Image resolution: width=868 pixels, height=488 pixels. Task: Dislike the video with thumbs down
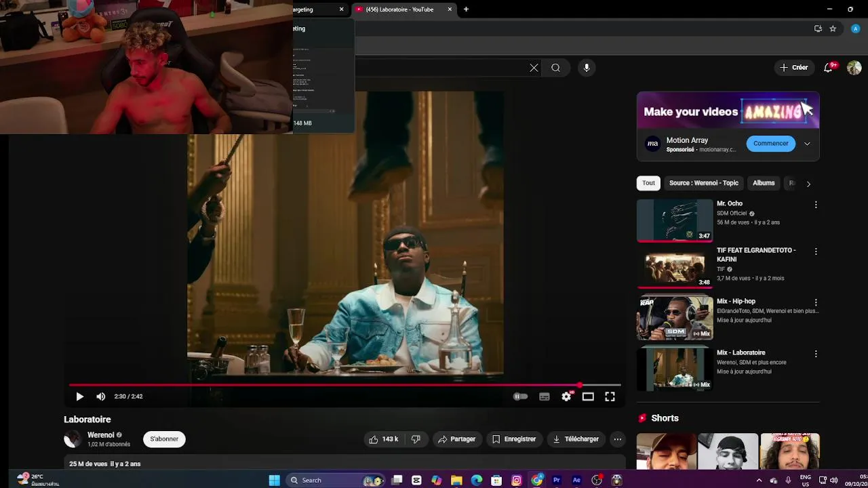[x=416, y=439]
